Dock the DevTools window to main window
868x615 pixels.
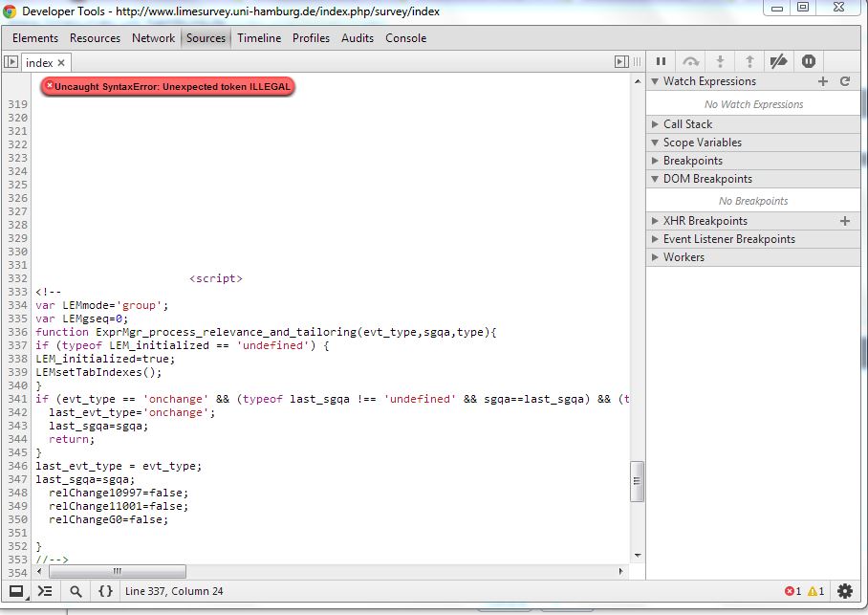click(16, 591)
